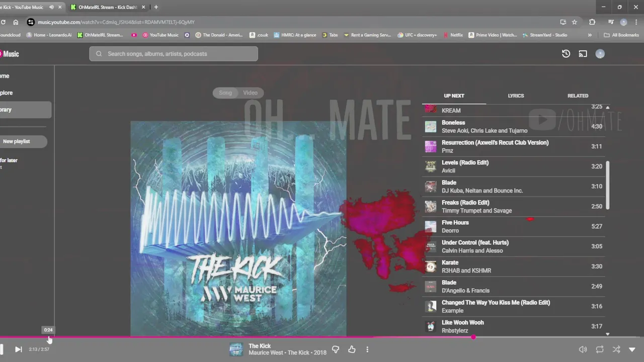
Task: Open UFC discovery+ bookmark
Action: pyautogui.click(x=417, y=35)
